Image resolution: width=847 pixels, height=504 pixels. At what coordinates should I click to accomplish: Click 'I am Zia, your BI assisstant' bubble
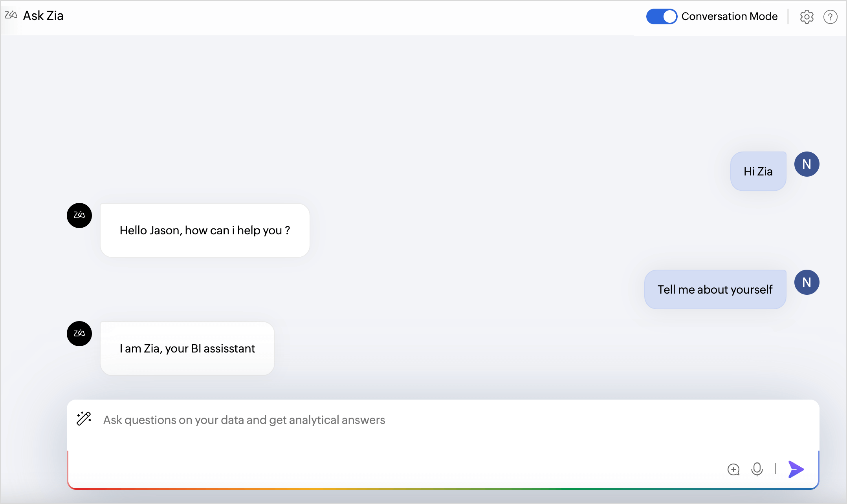pyautogui.click(x=187, y=349)
